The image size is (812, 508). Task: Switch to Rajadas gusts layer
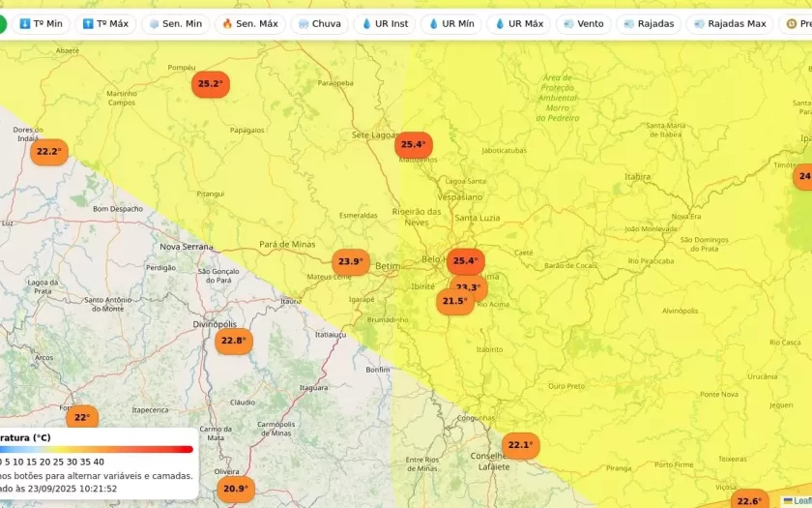click(649, 23)
